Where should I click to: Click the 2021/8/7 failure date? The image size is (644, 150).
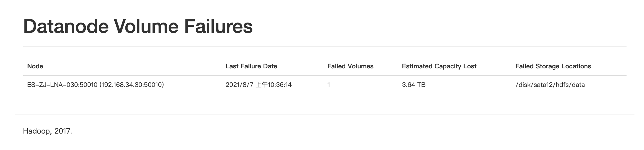point(239,85)
